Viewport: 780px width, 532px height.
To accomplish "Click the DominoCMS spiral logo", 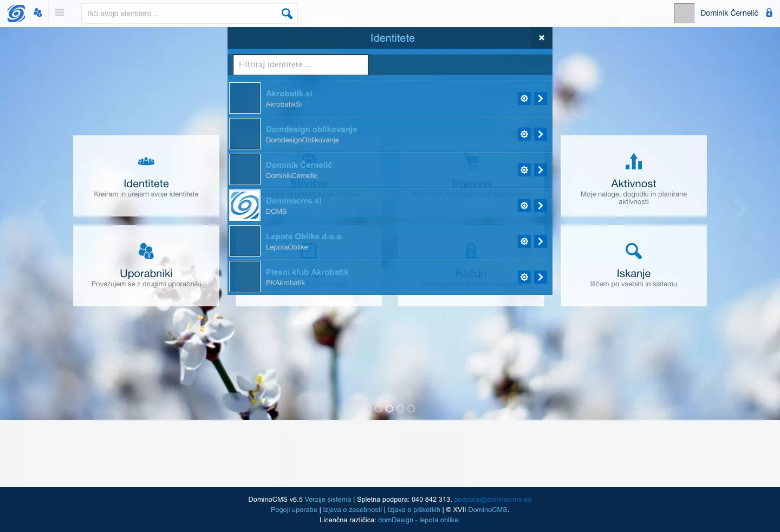I will (16, 13).
